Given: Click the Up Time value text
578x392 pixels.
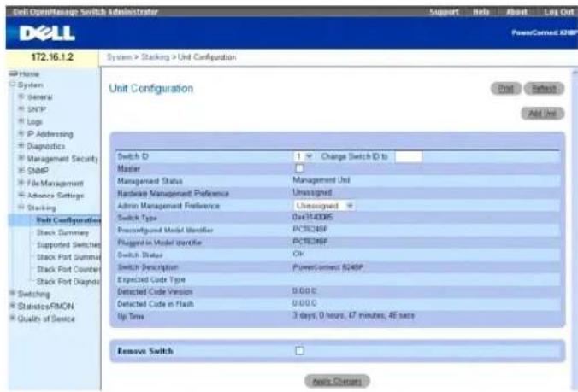Looking at the screenshot, I should pyautogui.click(x=353, y=315).
